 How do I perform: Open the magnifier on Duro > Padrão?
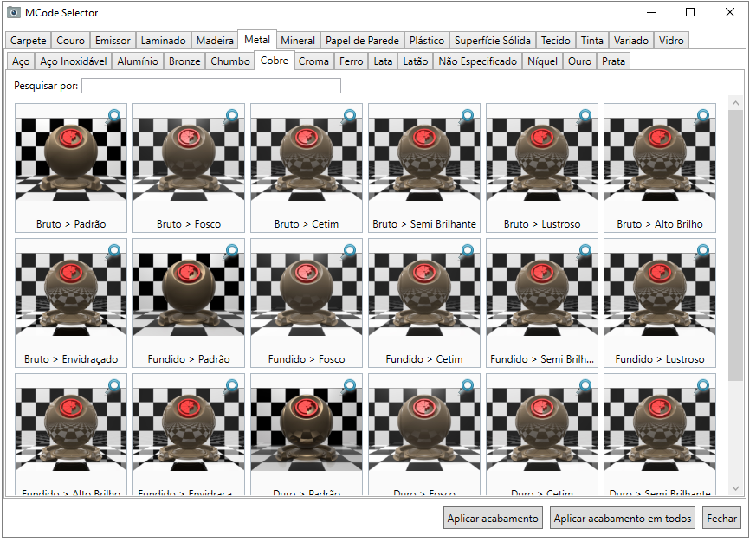[349, 386]
